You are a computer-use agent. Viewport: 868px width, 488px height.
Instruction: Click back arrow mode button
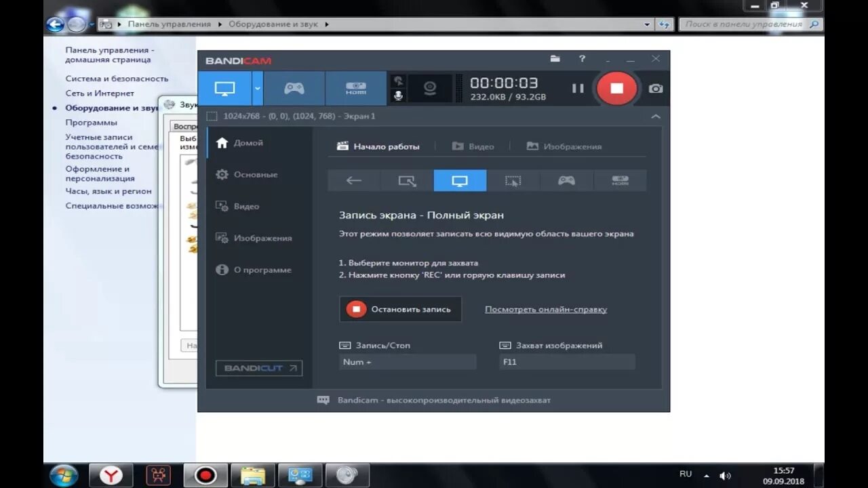pyautogui.click(x=354, y=180)
